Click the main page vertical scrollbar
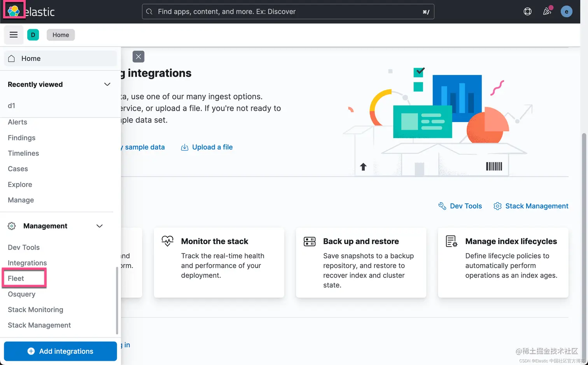The height and width of the screenshot is (365, 588). [584, 245]
